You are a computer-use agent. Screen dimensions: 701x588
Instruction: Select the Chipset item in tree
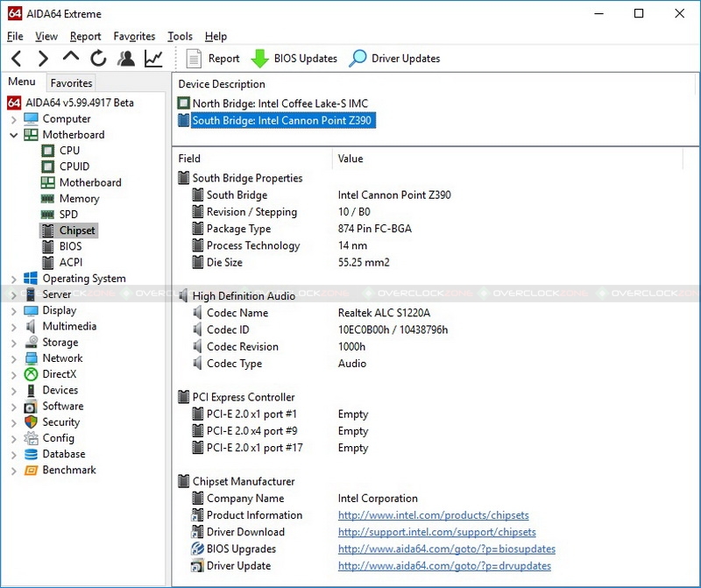click(x=68, y=230)
